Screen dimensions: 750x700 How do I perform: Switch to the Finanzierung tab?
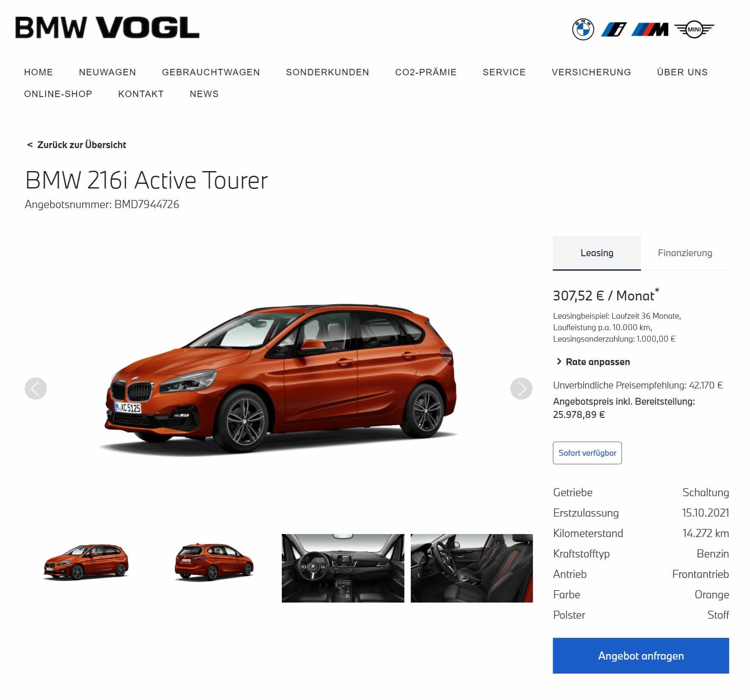tap(685, 253)
